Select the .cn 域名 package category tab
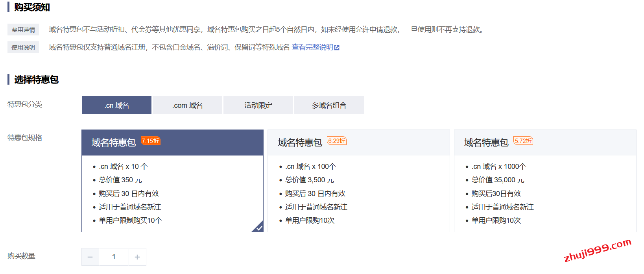The height and width of the screenshot is (274, 644). (x=116, y=105)
